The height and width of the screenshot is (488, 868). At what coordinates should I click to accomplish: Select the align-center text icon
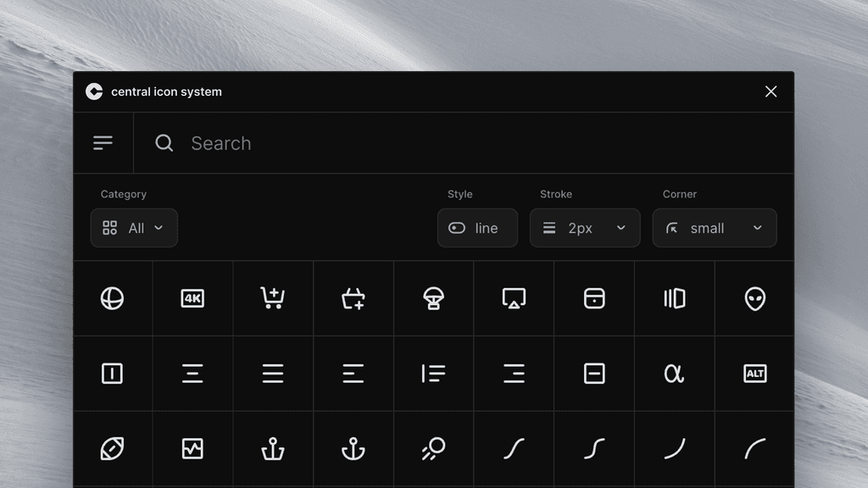coord(192,373)
